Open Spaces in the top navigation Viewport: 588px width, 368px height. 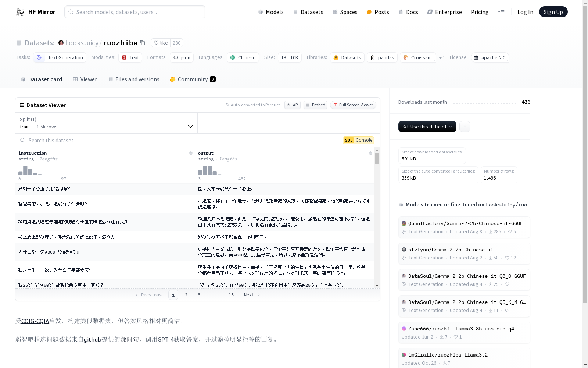(x=345, y=12)
